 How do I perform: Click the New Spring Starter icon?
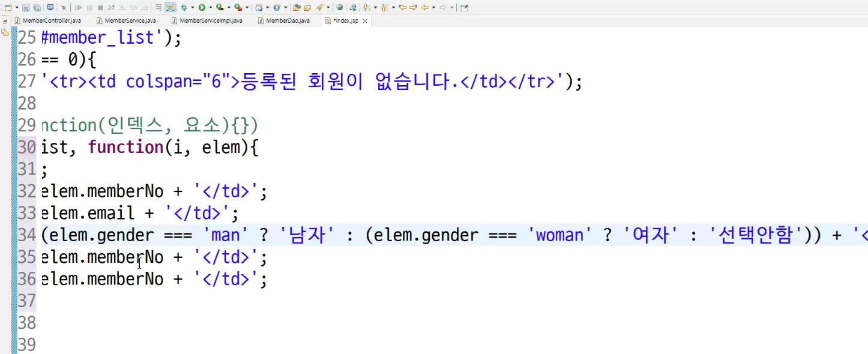pyautogui.click(x=277, y=8)
